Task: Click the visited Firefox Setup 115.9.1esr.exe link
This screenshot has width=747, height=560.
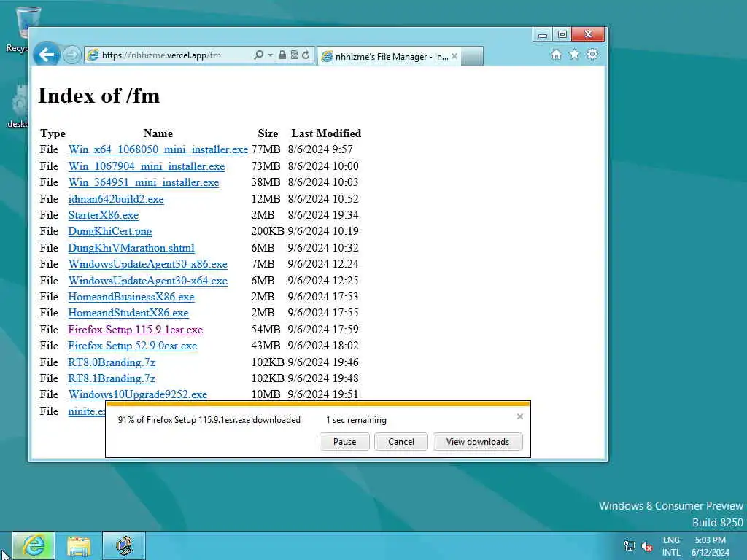Action: tap(135, 330)
